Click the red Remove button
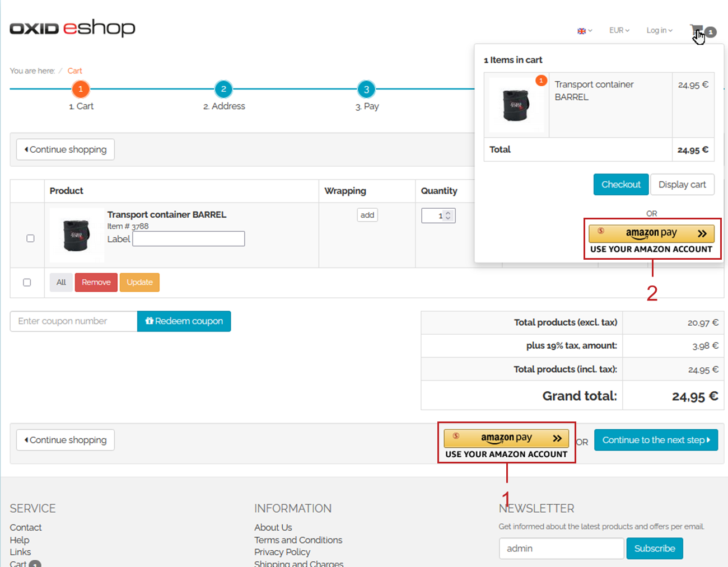Screen dimensions: 728x567 coord(96,283)
